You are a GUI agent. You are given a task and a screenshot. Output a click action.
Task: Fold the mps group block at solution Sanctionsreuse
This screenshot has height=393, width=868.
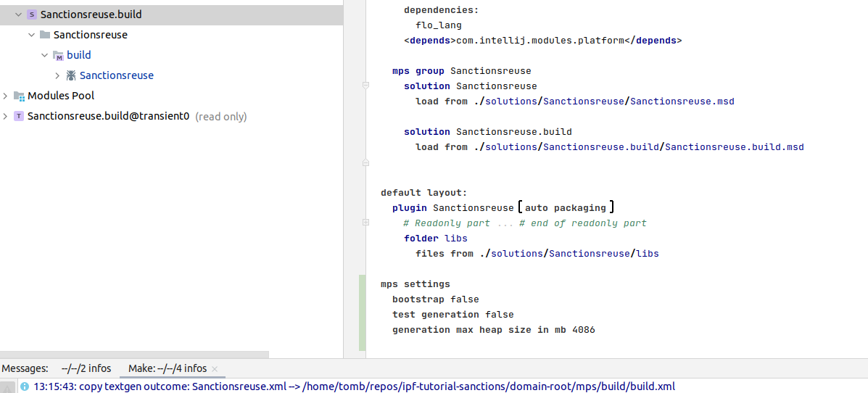(x=365, y=86)
